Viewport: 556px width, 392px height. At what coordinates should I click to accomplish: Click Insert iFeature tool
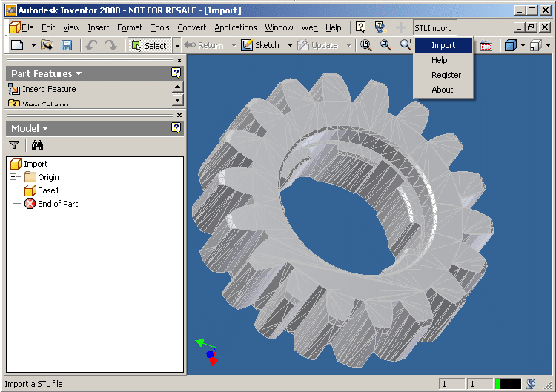tap(42, 89)
